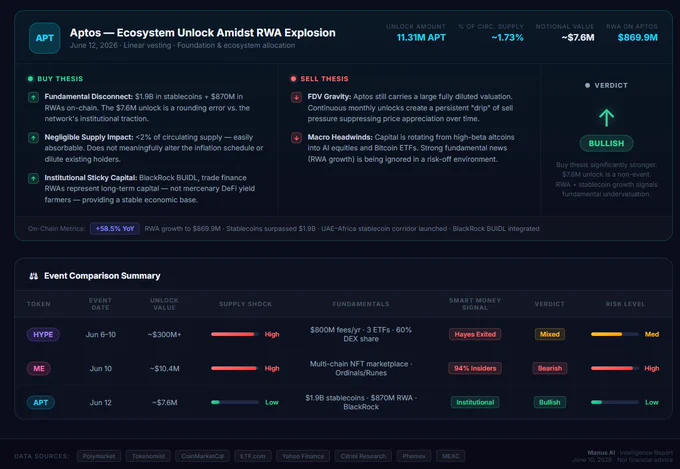Click the Hayes Exited signal tag
The height and width of the screenshot is (469, 680).
[x=475, y=335]
